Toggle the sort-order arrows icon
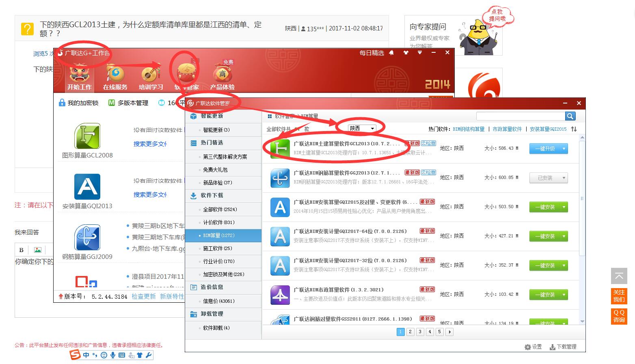Viewport: 635px width, 364px height. (574, 129)
